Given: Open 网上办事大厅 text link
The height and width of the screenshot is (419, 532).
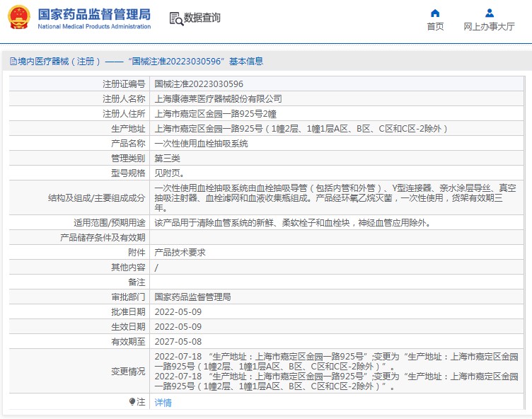Looking at the screenshot, I should point(490,26).
